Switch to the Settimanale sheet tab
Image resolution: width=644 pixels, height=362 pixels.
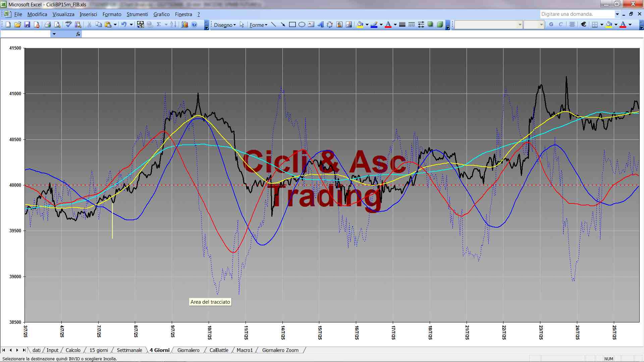(129, 350)
